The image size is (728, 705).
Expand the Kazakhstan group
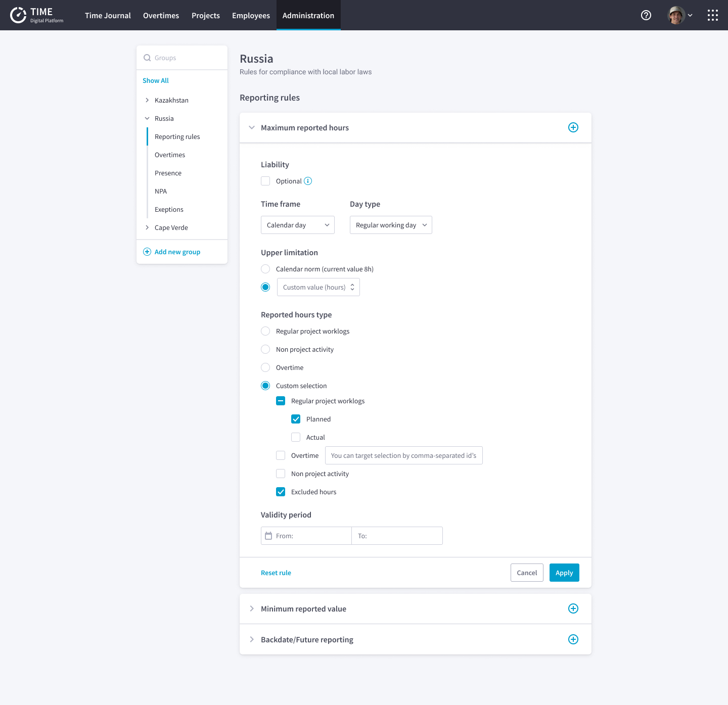147,100
